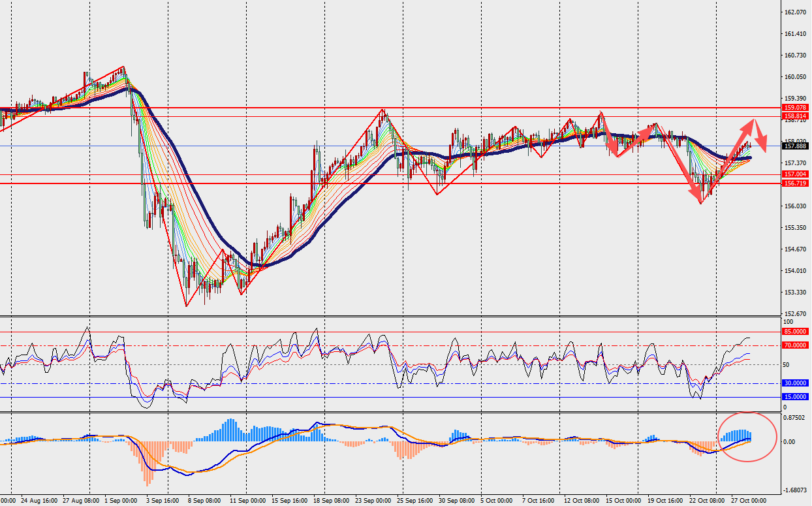Screen dimensions: 812x506
Task: Select the 159.390 price axis value
Action: point(794,99)
